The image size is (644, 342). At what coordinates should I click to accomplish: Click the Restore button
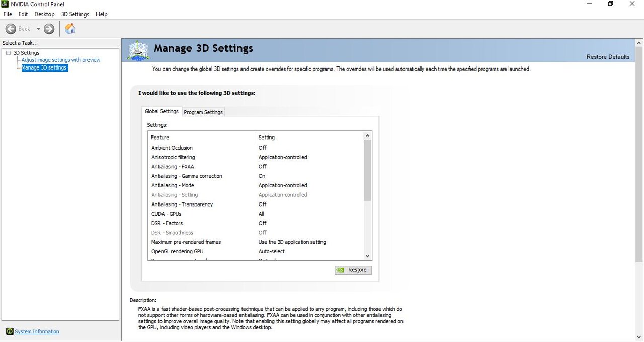point(353,270)
